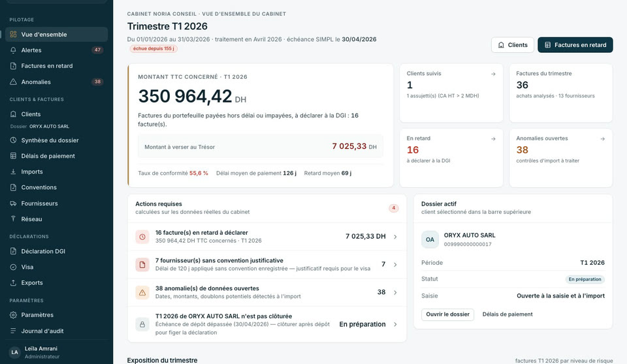This screenshot has width=627, height=364.
Task: Click the arrow on En retard card
Action: [494, 139]
